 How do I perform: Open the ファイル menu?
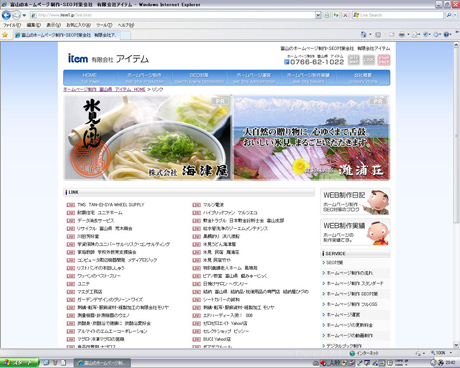tap(12, 25)
